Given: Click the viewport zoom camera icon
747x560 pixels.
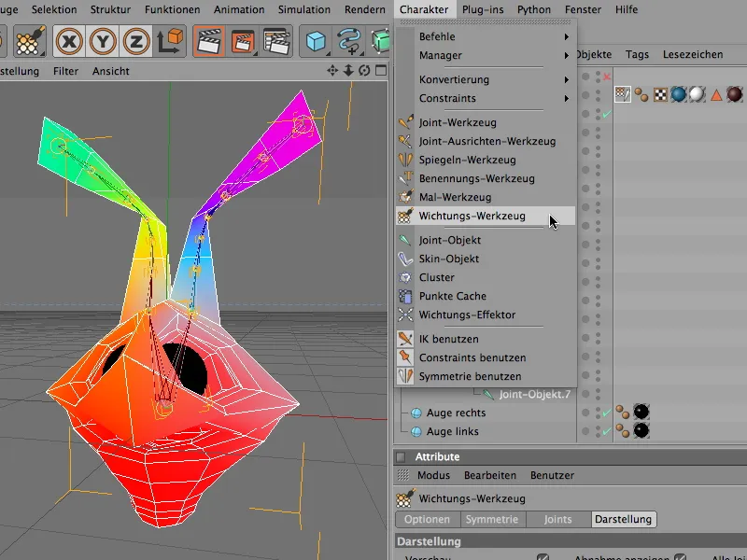Looking at the screenshot, I should pos(348,71).
